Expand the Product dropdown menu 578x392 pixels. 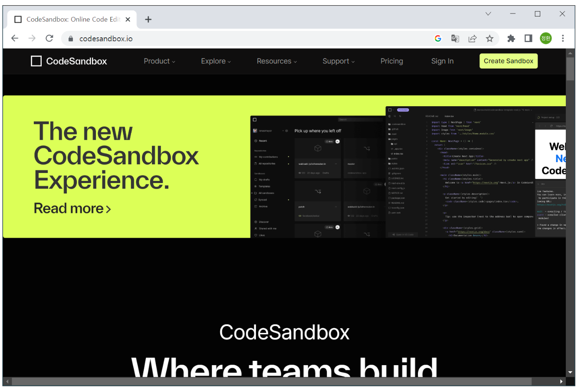coord(160,62)
